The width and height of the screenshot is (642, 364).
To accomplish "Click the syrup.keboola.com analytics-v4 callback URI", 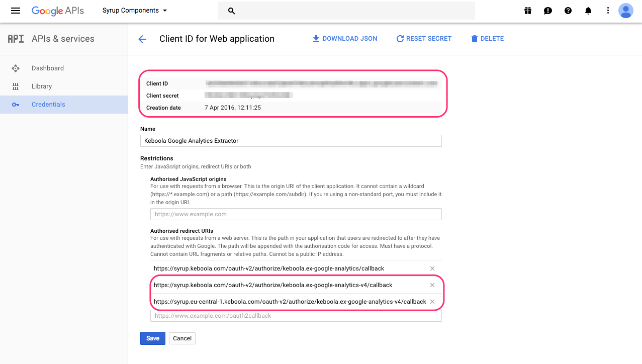I will pyautogui.click(x=273, y=285).
